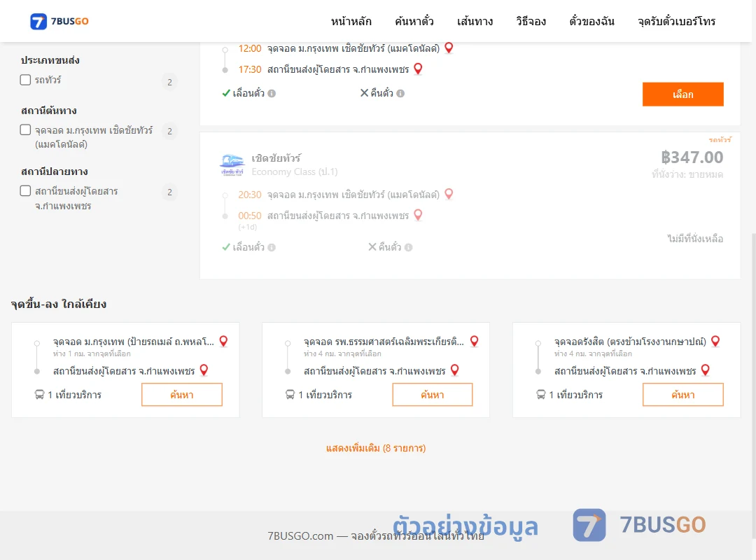
Task: Click destination map pin in ม.กรุงเทพ ป้ายรถเมล์ card
Action: click(204, 370)
